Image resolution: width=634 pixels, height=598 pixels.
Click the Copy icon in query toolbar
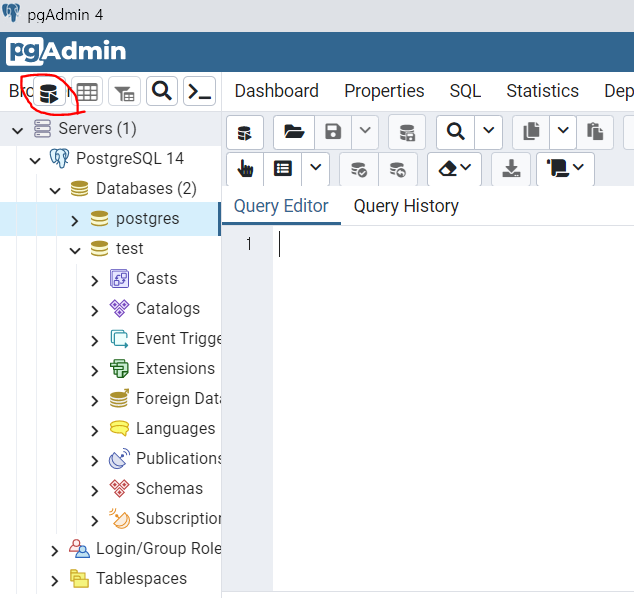531,132
